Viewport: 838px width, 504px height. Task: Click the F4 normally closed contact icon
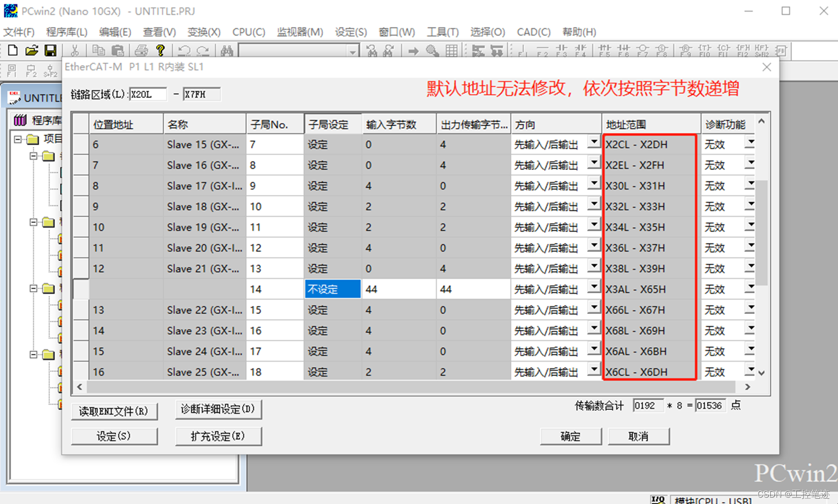tap(580, 51)
